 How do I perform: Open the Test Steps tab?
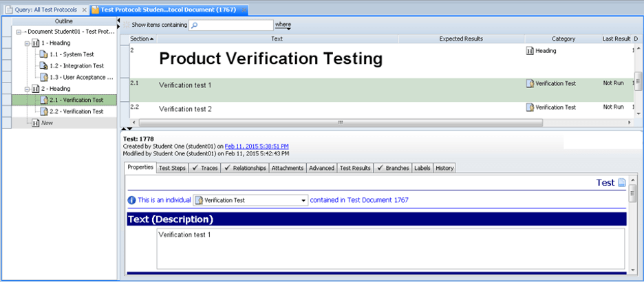coord(172,168)
